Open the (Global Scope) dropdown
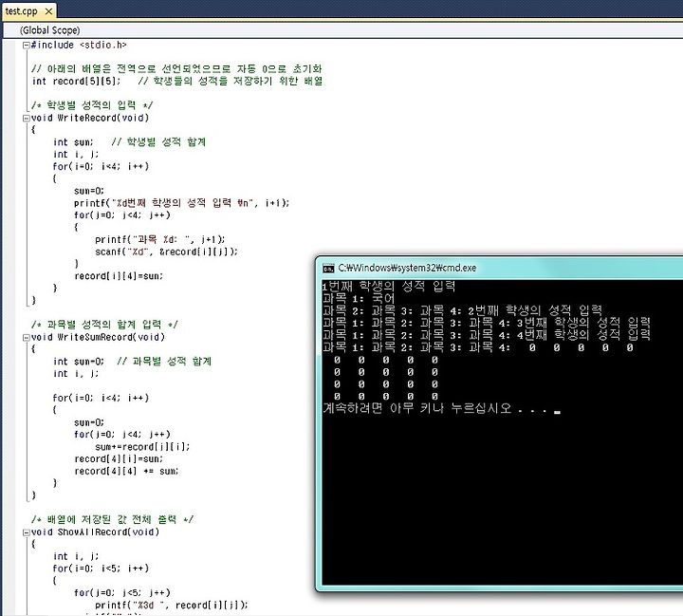The image size is (683, 616). 342,30
